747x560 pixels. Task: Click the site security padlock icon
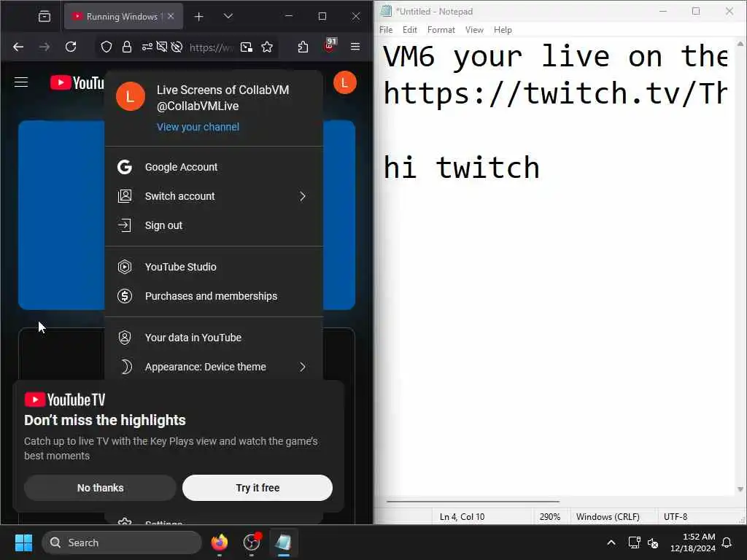click(127, 47)
